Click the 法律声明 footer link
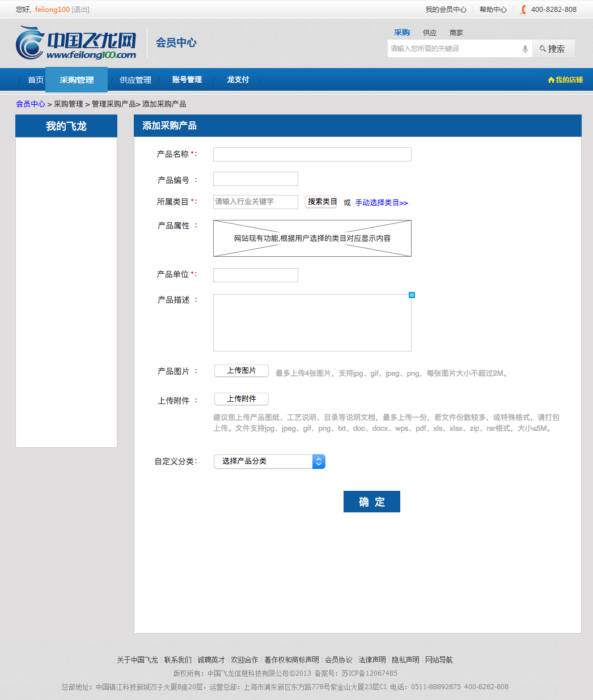The height and width of the screenshot is (700, 593). 372,660
